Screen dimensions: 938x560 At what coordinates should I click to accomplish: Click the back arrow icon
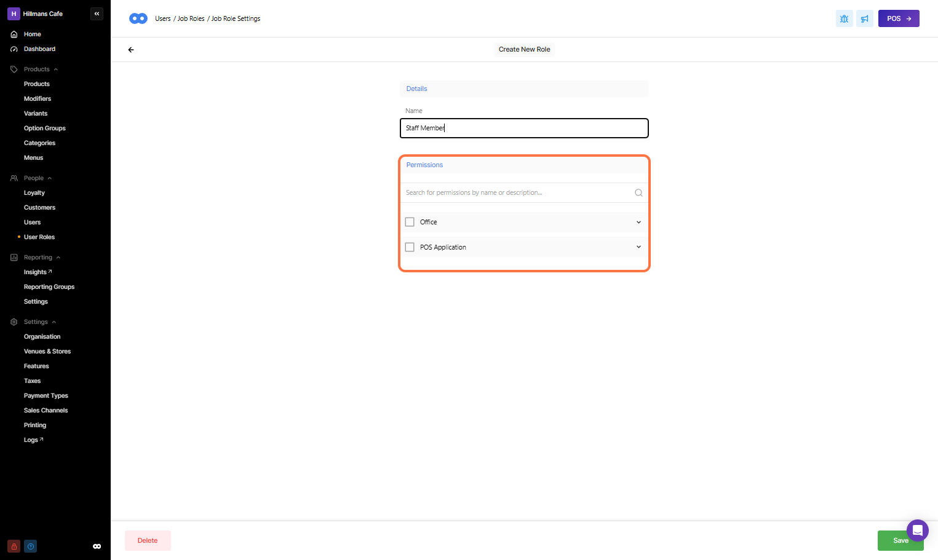(x=131, y=50)
